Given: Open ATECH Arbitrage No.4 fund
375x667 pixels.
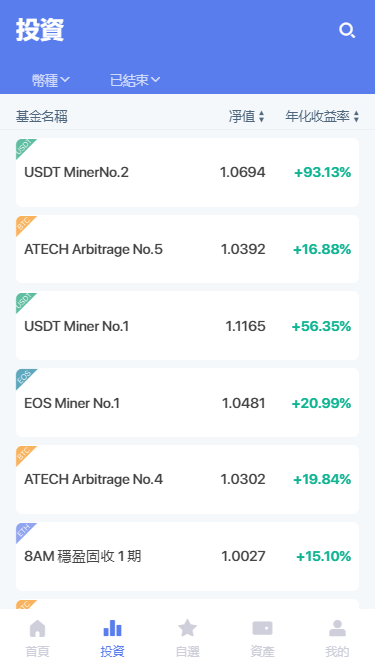Looking at the screenshot, I should click(188, 479).
